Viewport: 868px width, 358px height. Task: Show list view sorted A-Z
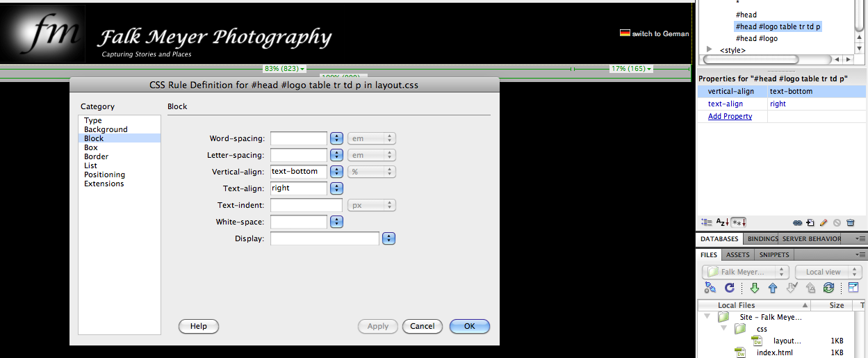point(723,222)
